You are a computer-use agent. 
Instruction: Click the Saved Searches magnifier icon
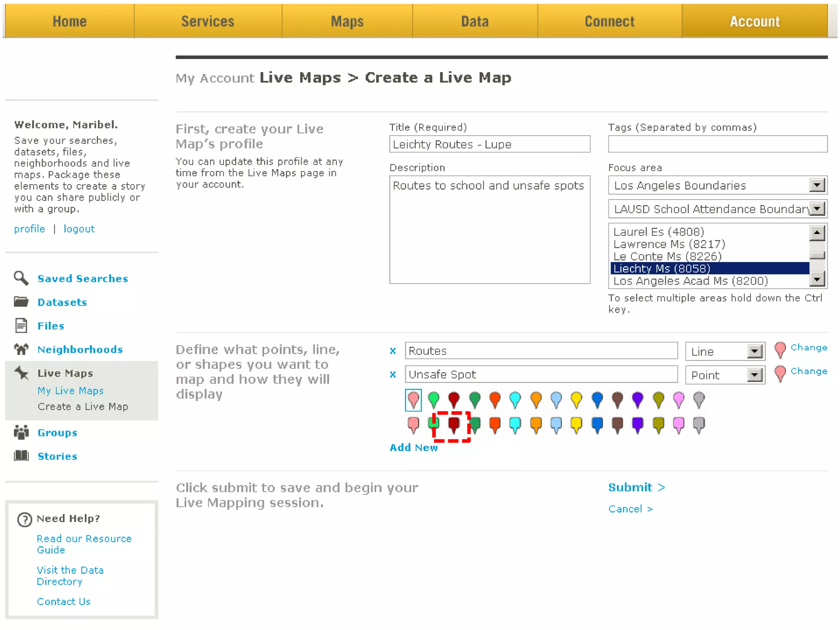(21, 278)
